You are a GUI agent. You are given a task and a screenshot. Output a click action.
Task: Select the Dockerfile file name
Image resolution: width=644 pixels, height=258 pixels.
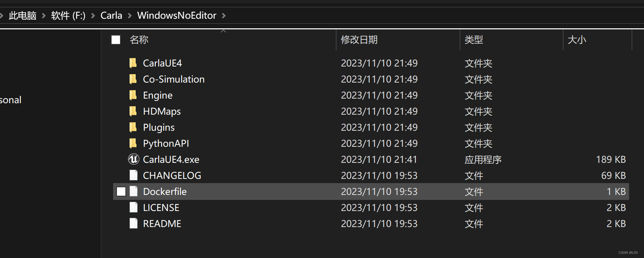pyautogui.click(x=165, y=191)
